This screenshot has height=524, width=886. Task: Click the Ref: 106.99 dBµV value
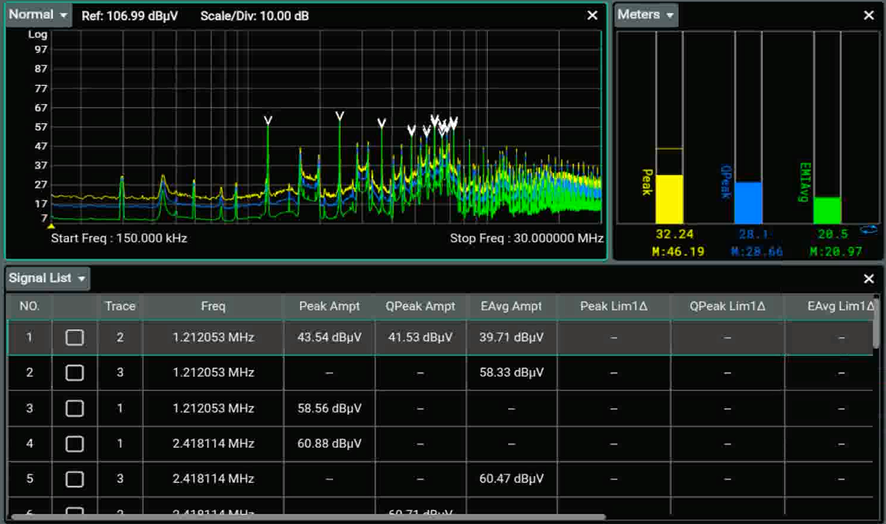129,16
